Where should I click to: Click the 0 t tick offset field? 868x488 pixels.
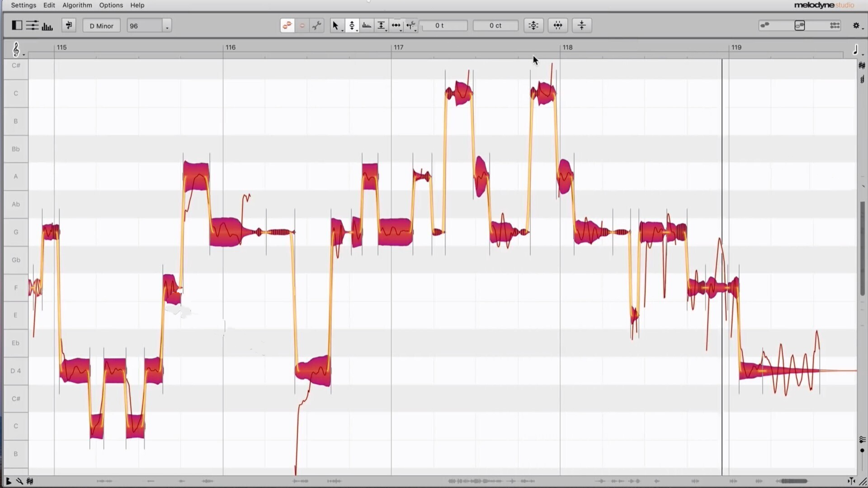click(x=443, y=25)
